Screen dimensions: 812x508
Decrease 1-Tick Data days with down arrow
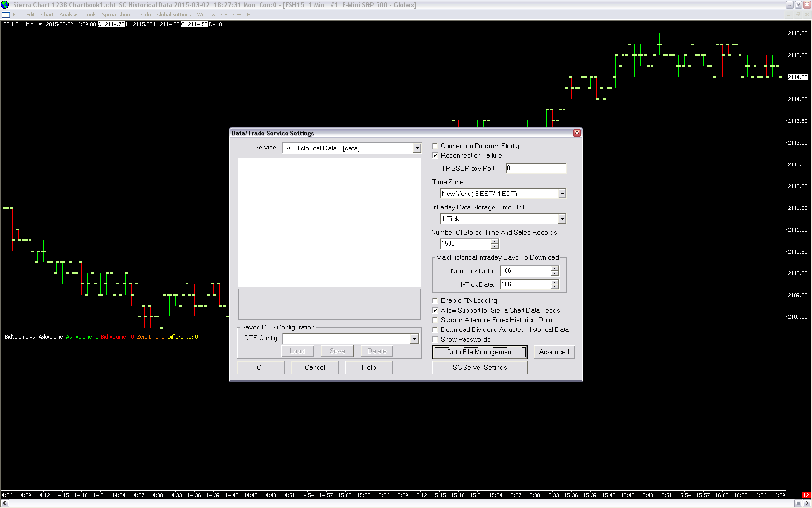coord(555,287)
